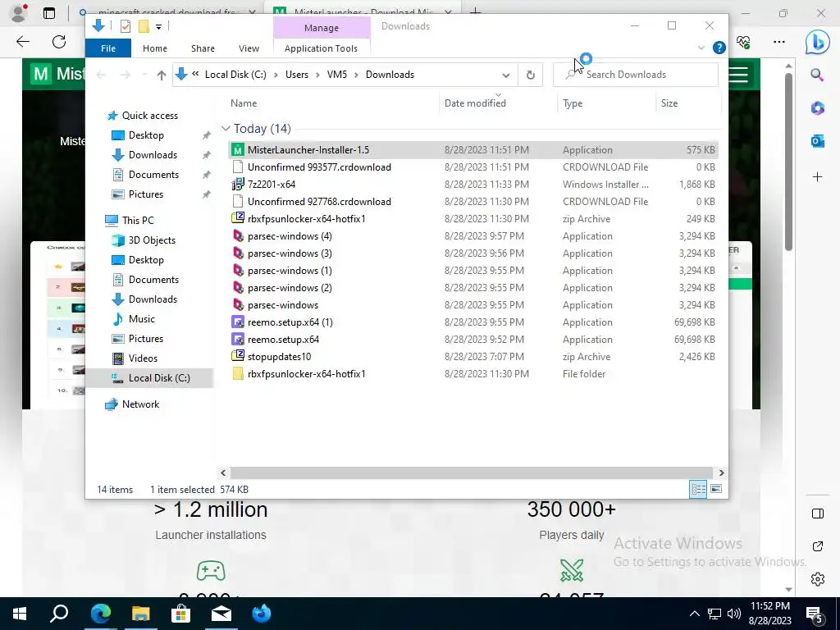Open the File menu
The width and height of the screenshot is (840, 630).
107,48
